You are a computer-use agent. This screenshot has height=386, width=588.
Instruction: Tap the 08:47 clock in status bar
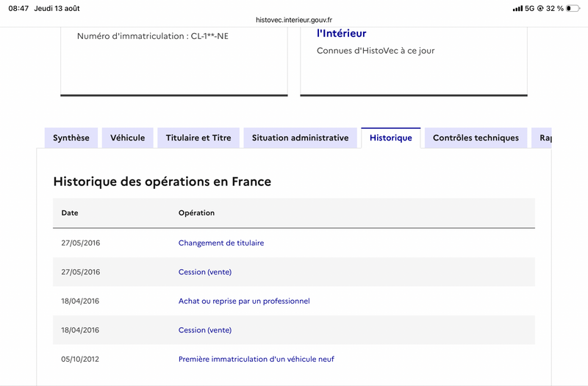pyautogui.click(x=18, y=8)
